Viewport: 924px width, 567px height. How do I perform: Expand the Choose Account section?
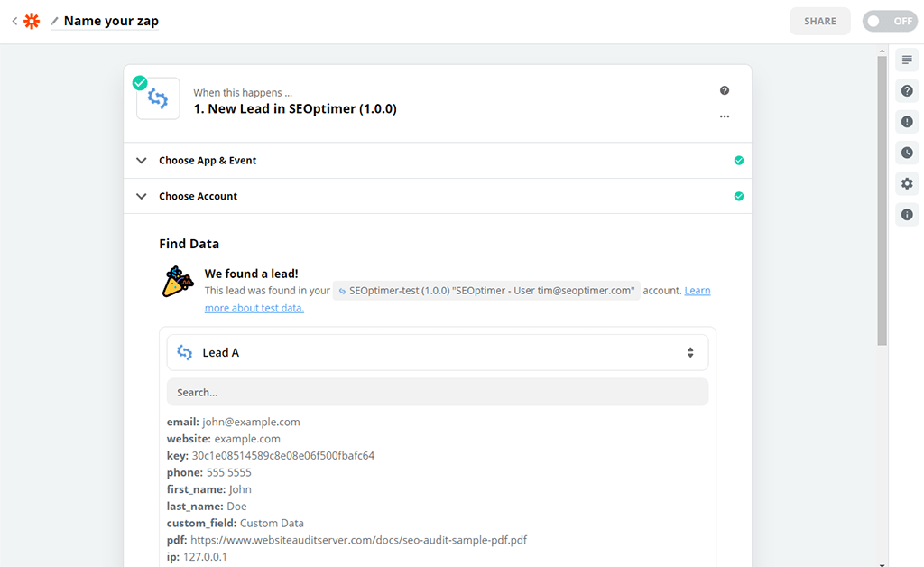coord(199,196)
